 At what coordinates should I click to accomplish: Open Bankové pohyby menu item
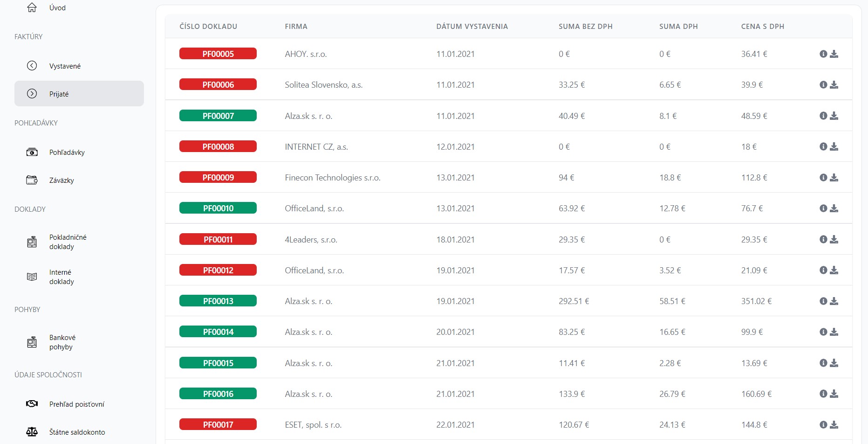62,342
